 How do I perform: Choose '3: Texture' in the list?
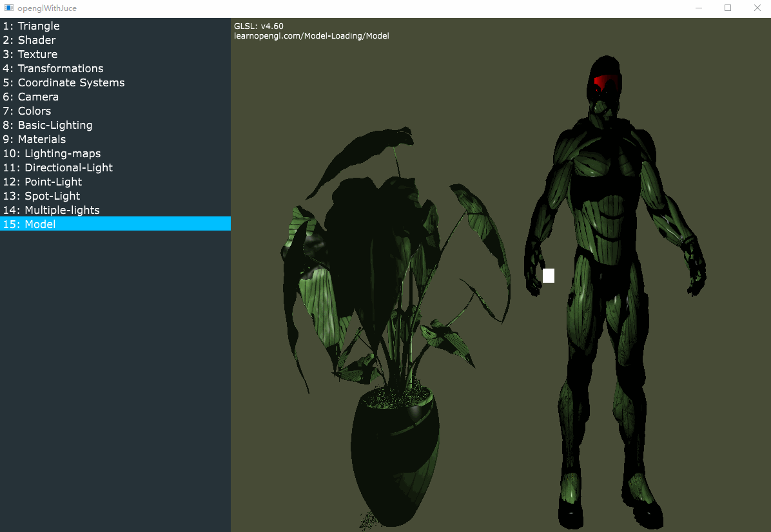pyautogui.click(x=115, y=55)
